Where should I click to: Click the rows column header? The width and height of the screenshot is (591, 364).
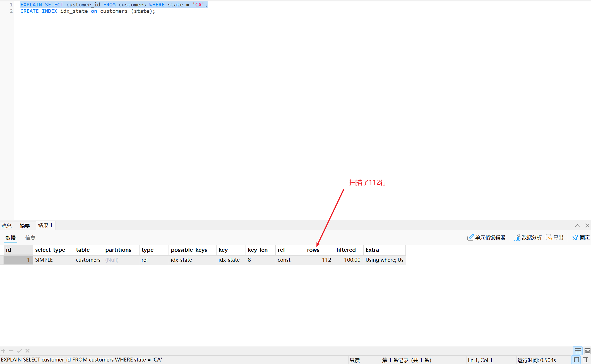[319, 250]
